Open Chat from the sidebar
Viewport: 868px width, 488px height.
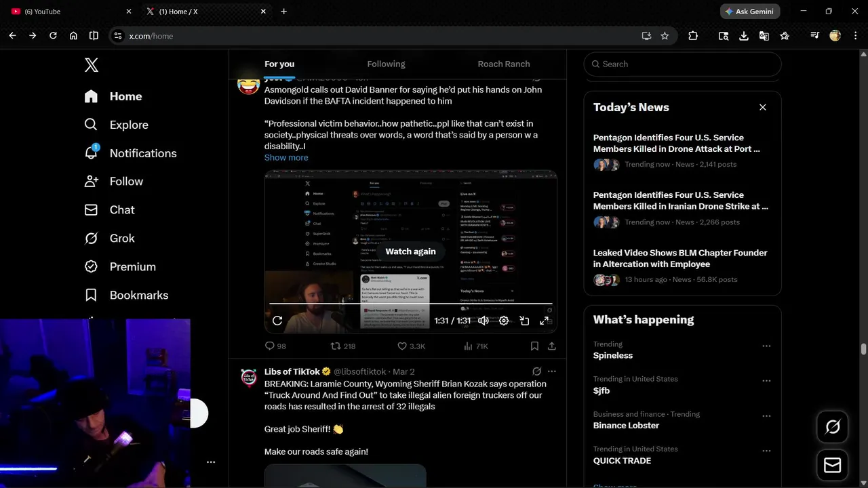point(109,210)
